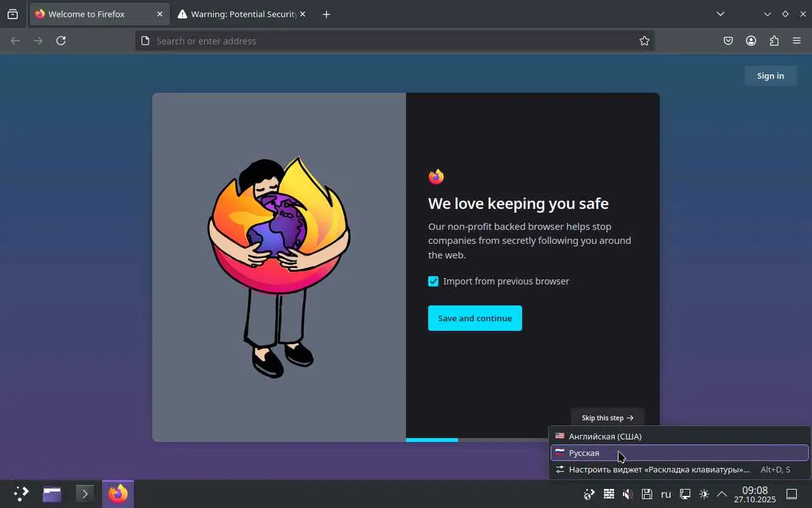Click the heading We love keeping you safe
Image resolution: width=812 pixels, height=508 pixels.
(x=518, y=203)
